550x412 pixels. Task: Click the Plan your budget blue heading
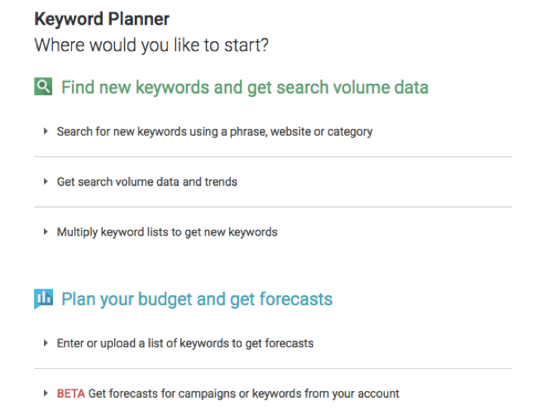197,299
